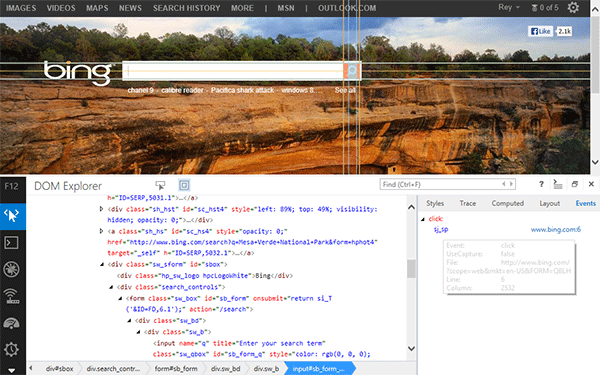Click the 'chanel 9' recent search
Screen dimensions: 600x375
[x=140, y=90]
